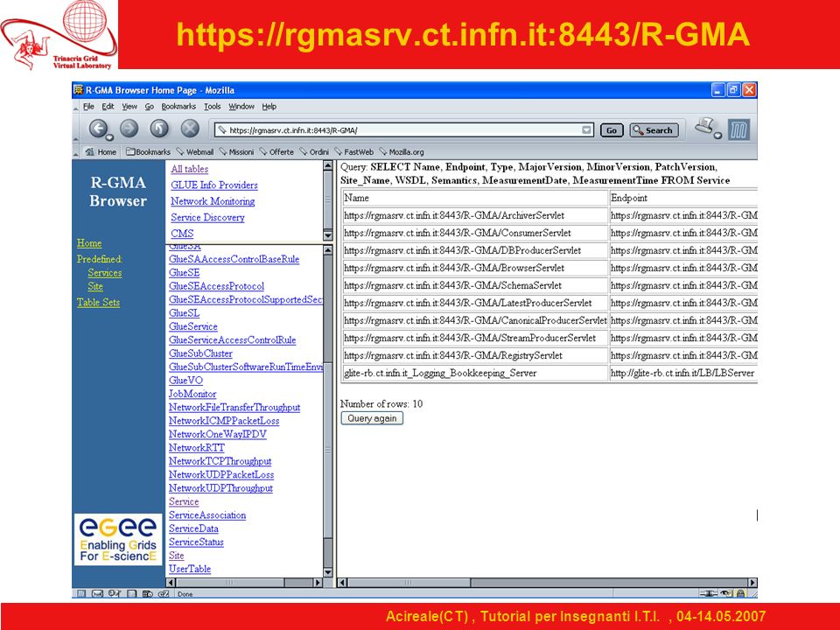The height and width of the screenshot is (630, 840).
Task: Open the ServiceAssociation table link
Action: (207, 515)
